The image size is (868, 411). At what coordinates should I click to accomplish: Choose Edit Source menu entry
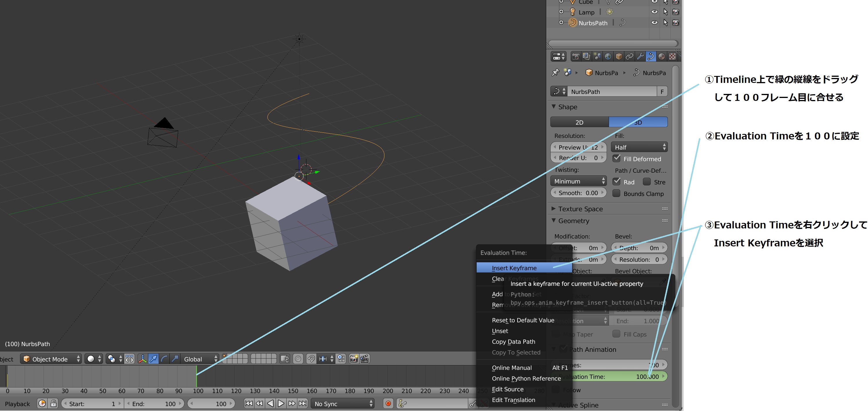[x=524, y=389]
